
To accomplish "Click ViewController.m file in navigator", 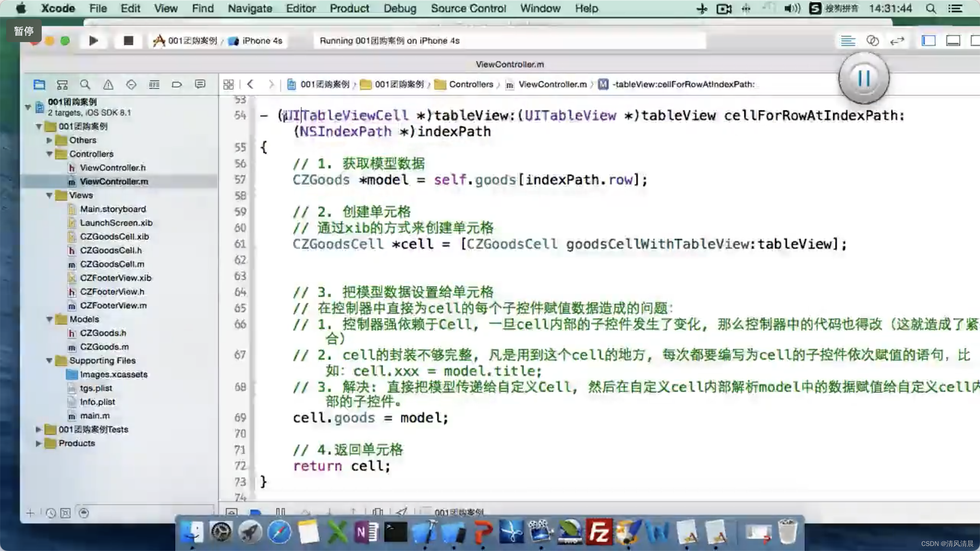I will click(114, 181).
